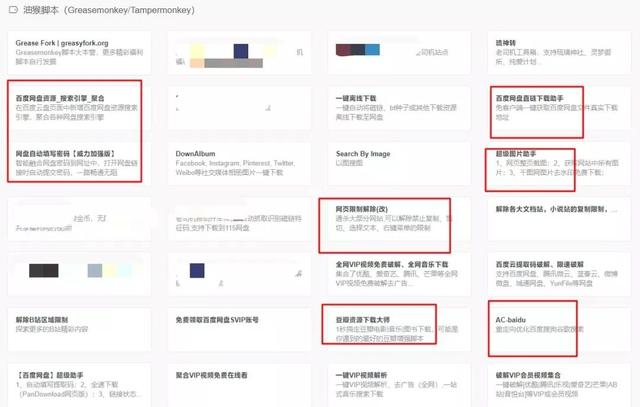The width and height of the screenshot is (640, 407).
Task: Open the 豆瓣资源下载大师 script card
Action: pyautogui.click(x=399, y=329)
